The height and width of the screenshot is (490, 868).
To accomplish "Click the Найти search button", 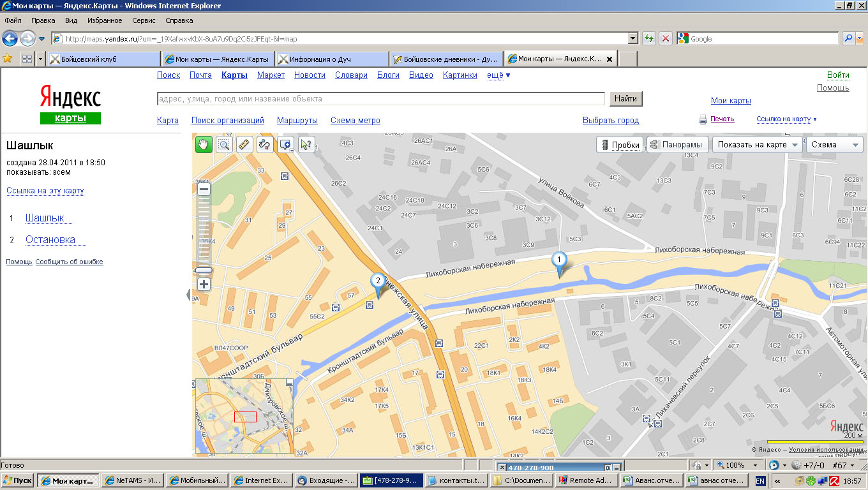I will coord(626,99).
